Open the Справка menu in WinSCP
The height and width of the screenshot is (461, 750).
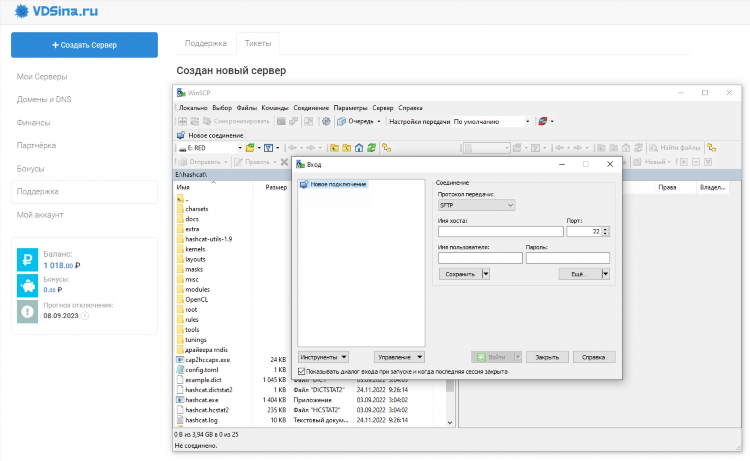(410, 108)
